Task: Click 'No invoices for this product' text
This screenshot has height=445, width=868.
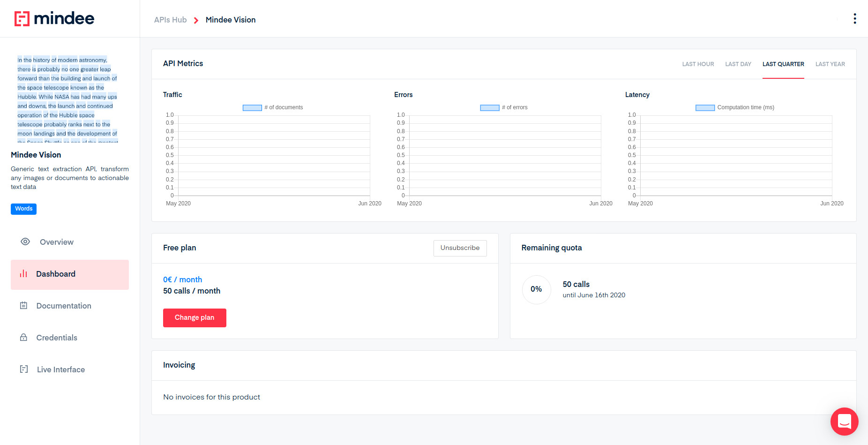Action: [x=211, y=397]
